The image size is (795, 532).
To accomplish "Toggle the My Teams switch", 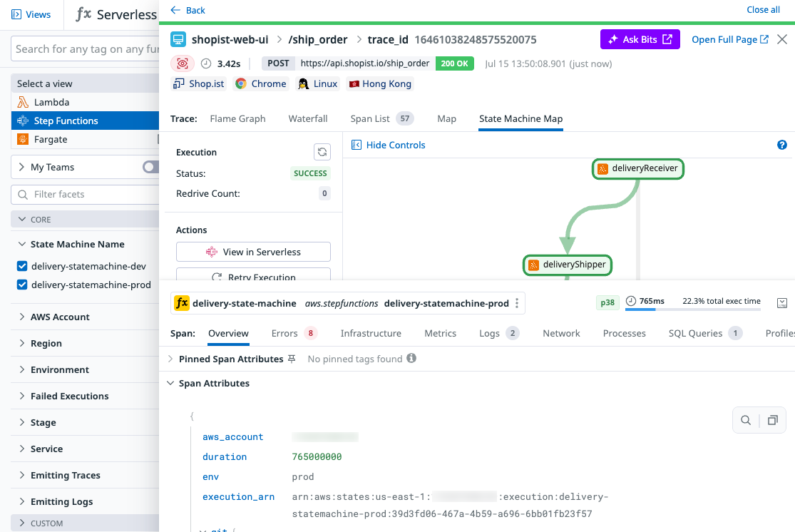I will pyautogui.click(x=151, y=167).
